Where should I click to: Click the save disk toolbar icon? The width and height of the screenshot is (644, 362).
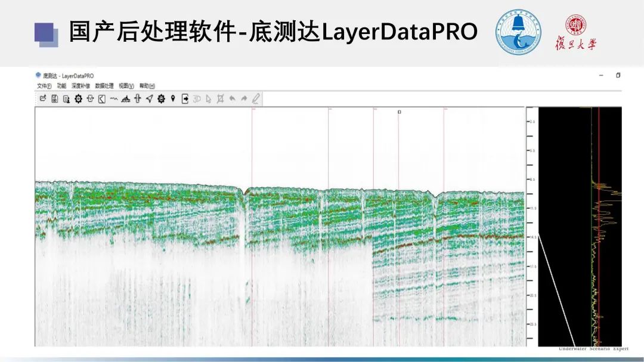pos(54,99)
